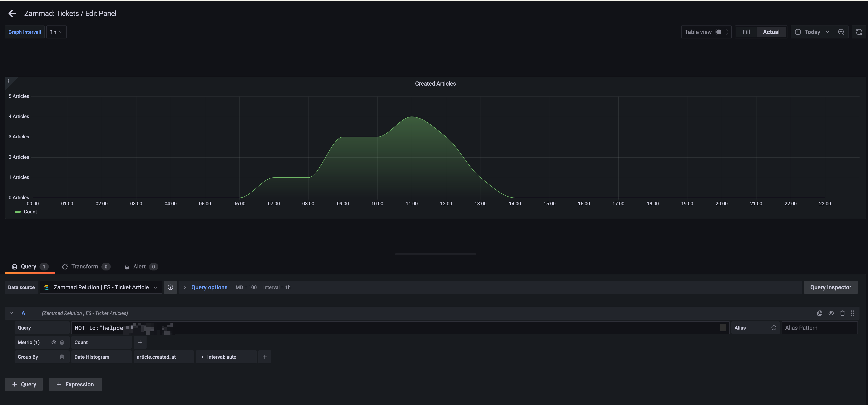The image size is (868, 405).
Task: Switch to the Transform tab
Action: pyautogui.click(x=85, y=267)
